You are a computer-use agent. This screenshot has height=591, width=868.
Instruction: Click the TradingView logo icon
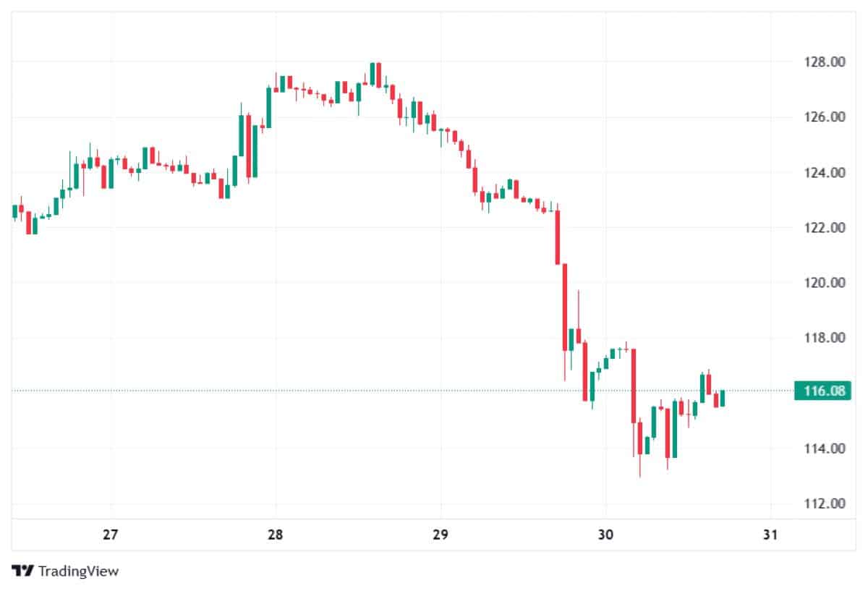(x=23, y=571)
